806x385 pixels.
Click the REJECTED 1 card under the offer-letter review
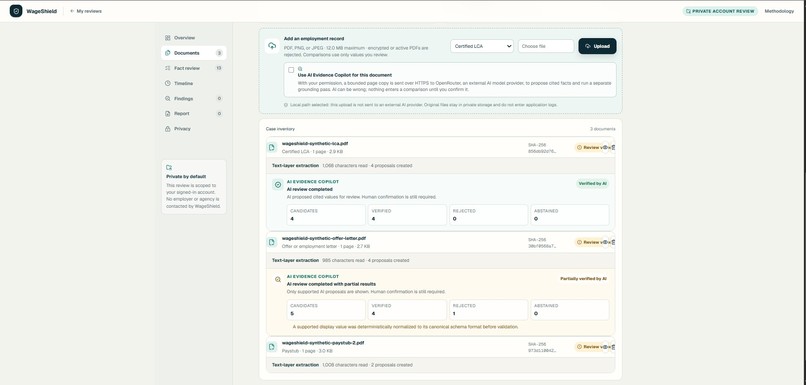[488, 310]
